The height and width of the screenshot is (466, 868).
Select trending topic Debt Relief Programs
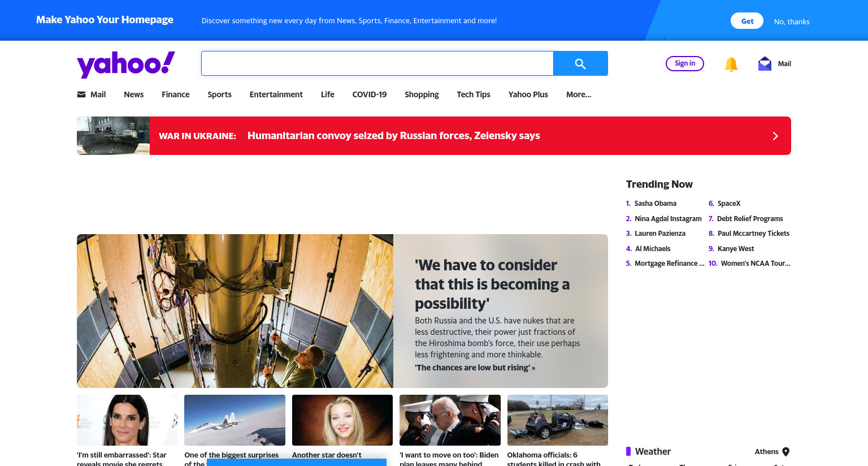750,219
